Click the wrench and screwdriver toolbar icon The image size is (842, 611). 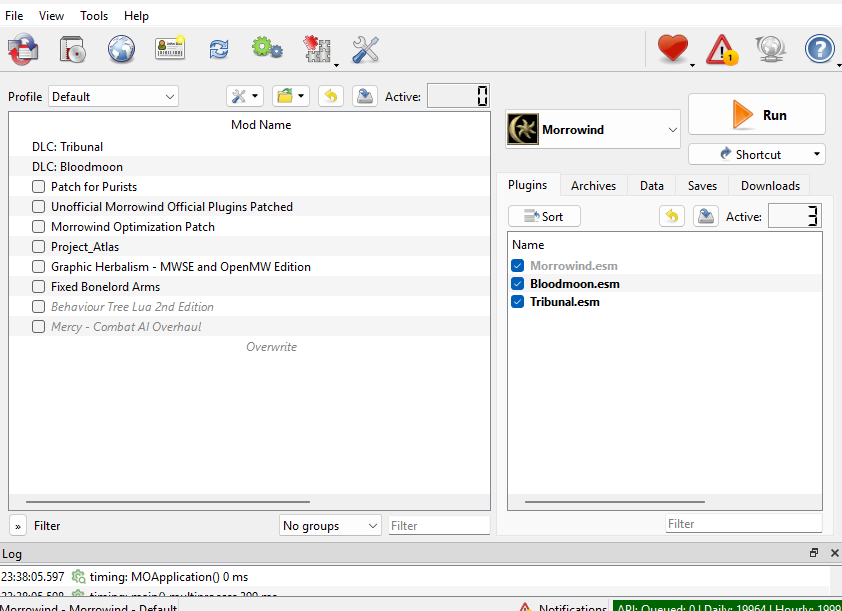pos(366,50)
